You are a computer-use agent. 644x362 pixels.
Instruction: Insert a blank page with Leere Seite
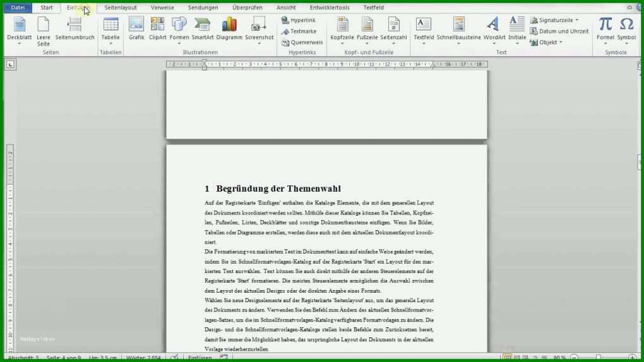point(43,31)
